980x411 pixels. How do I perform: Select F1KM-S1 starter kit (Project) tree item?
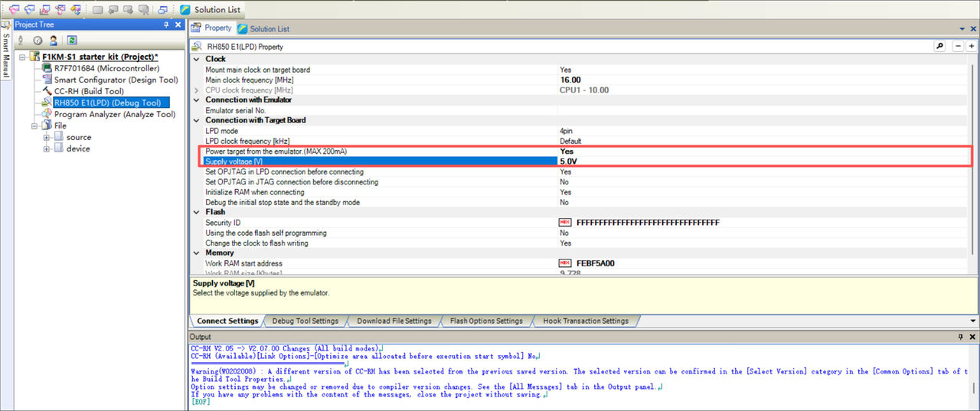coord(100,57)
